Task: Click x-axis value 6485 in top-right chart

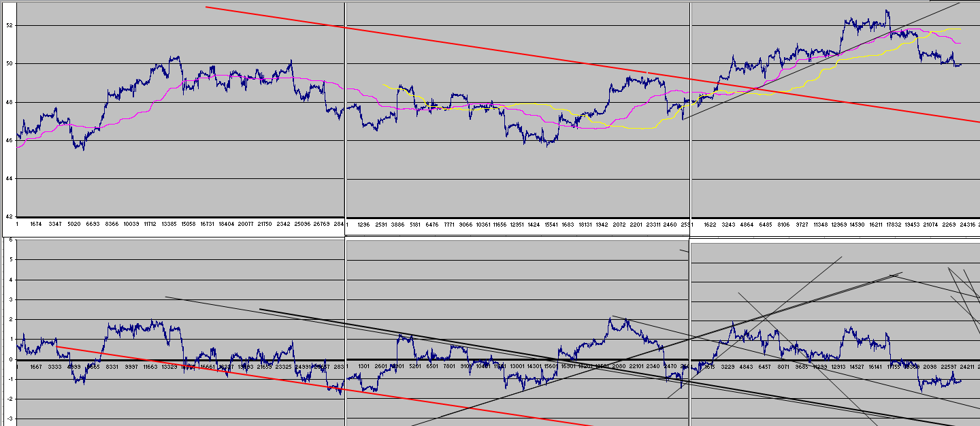Action: pyautogui.click(x=765, y=224)
